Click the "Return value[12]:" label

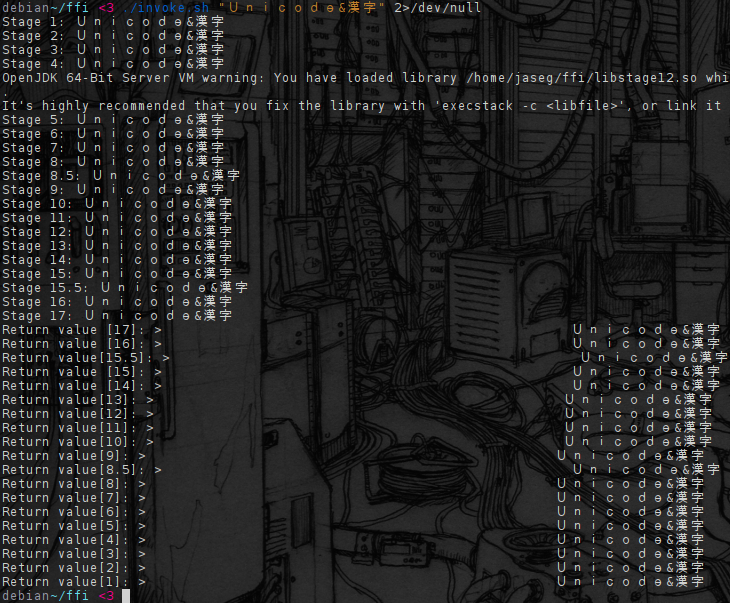69,413
